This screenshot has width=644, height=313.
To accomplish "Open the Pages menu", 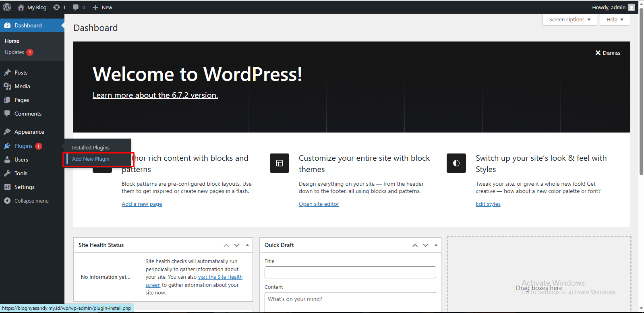I will [x=22, y=100].
